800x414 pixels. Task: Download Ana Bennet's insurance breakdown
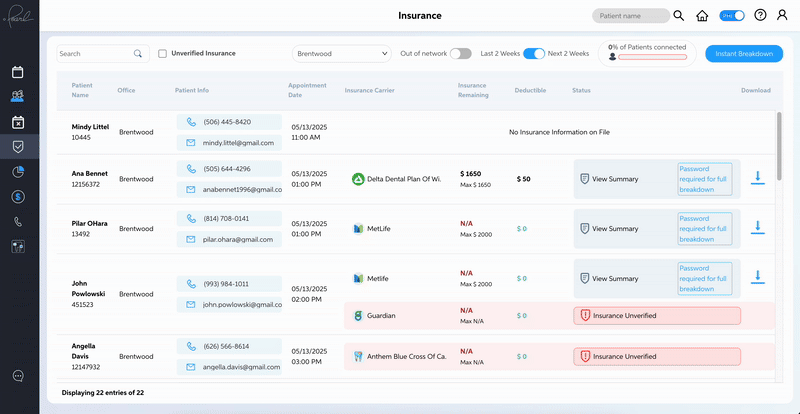pos(757,178)
